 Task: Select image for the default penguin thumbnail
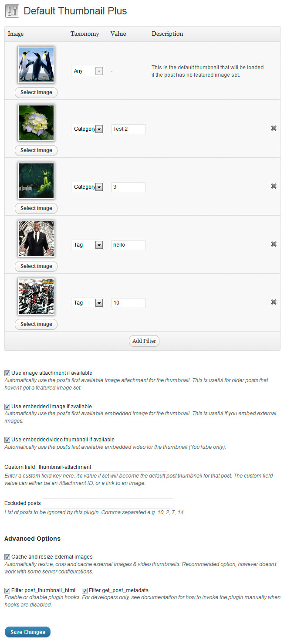tap(36, 92)
